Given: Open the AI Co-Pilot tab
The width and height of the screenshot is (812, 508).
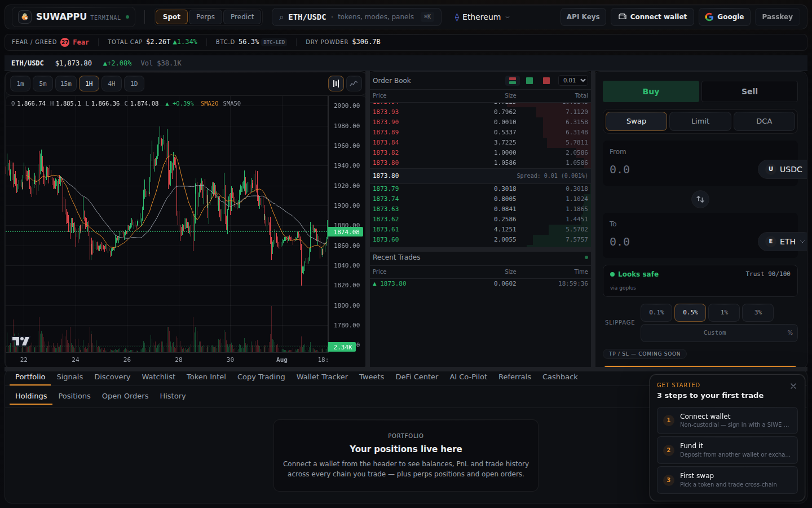Looking at the screenshot, I should pos(469,377).
